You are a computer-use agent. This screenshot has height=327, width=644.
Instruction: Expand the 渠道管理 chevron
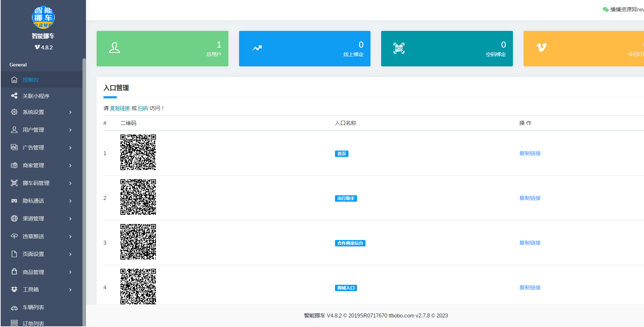[70, 219]
